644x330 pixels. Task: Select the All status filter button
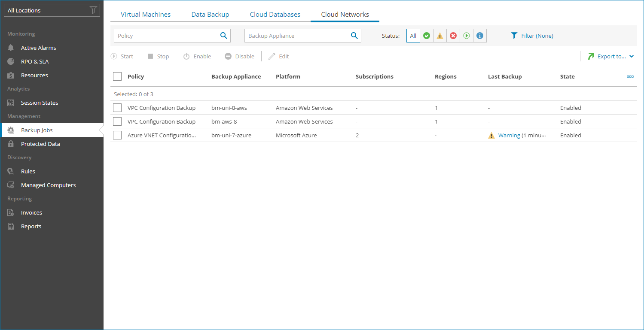tap(413, 36)
